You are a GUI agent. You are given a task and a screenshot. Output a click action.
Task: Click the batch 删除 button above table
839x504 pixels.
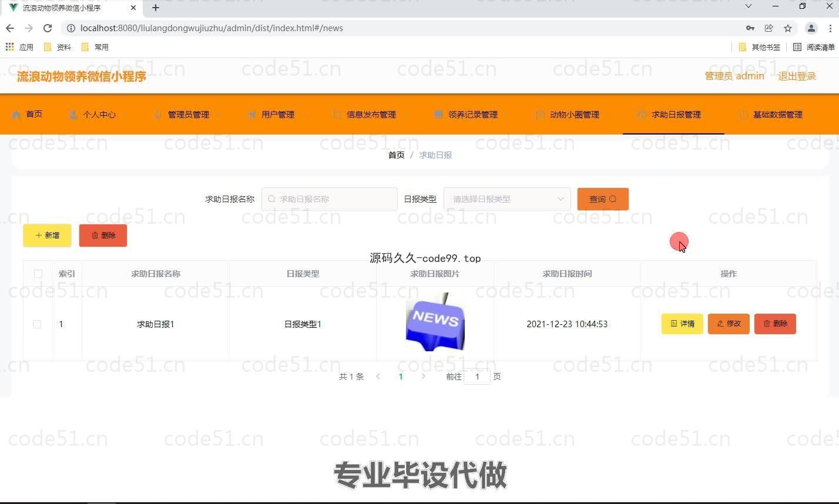pos(103,236)
